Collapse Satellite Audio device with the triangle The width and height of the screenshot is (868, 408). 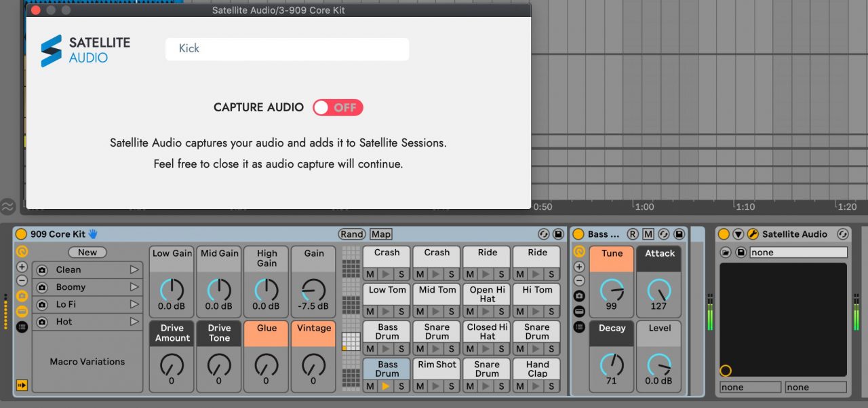click(738, 234)
